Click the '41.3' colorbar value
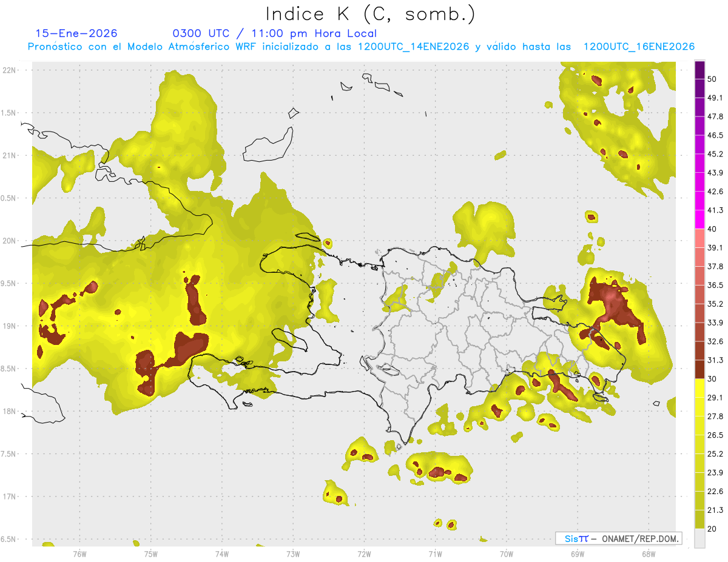 (x=715, y=210)
